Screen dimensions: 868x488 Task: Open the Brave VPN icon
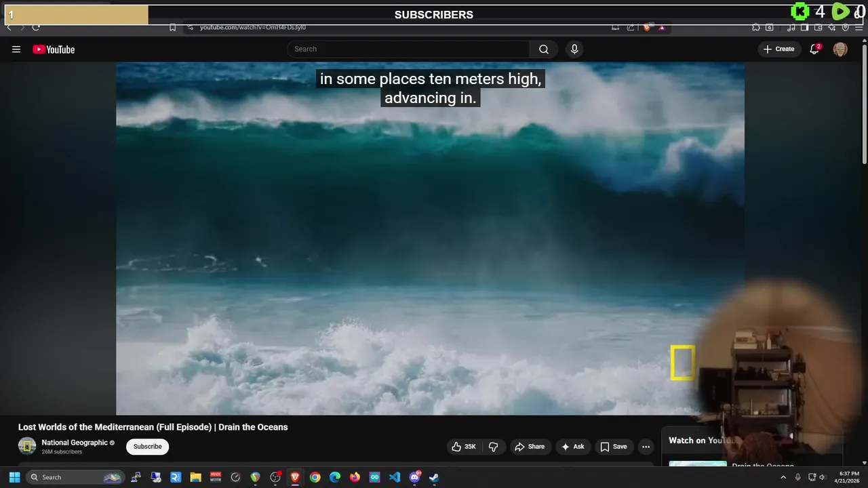(x=845, y=27)
